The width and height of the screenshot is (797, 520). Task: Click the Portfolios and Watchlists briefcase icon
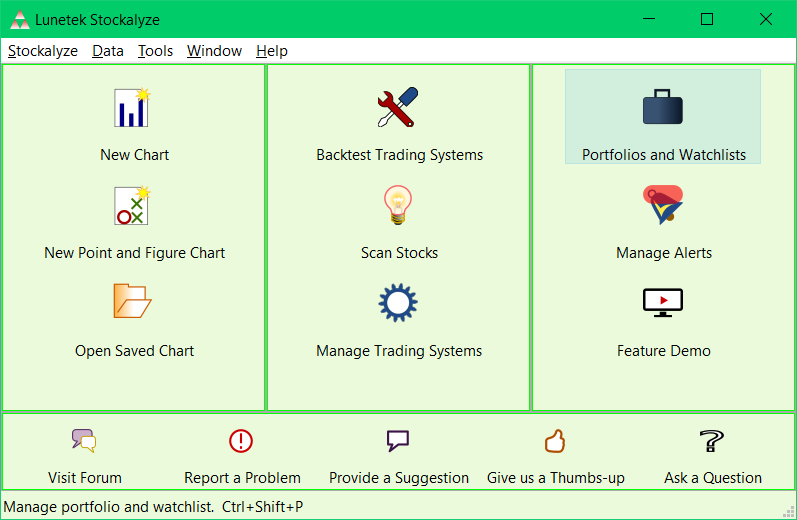663,107
